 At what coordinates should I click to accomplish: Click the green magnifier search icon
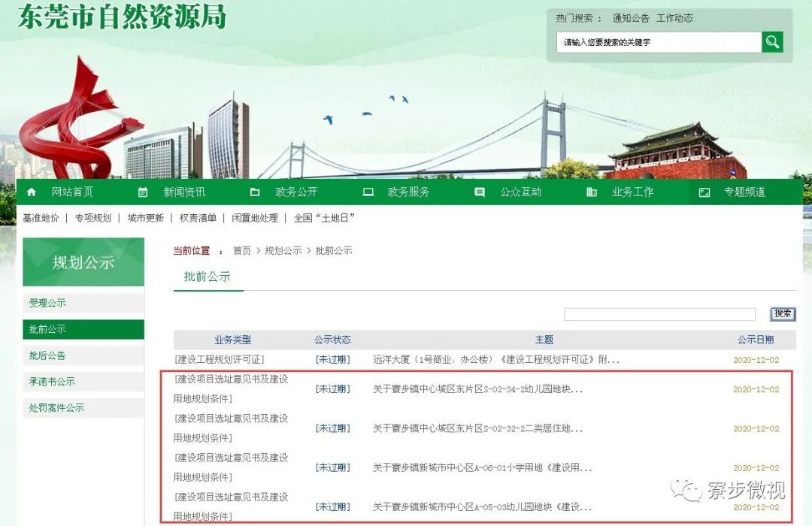click(x=772, y=42)
